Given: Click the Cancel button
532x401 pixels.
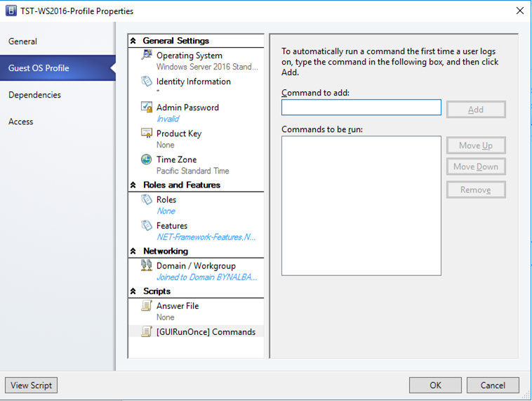Looking at the screenshot, I should pyautogui.click(x=493, y=385).
